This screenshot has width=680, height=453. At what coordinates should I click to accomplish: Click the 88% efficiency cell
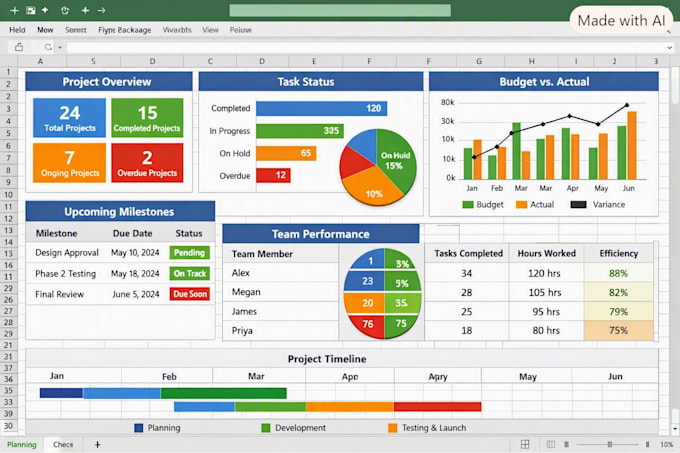click(618, 274)
